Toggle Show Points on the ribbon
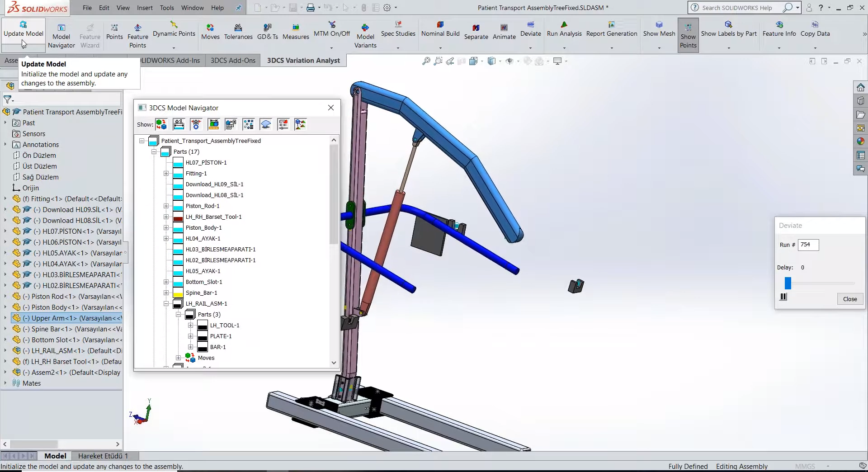868x472 pixels. (x=688, y=35)
